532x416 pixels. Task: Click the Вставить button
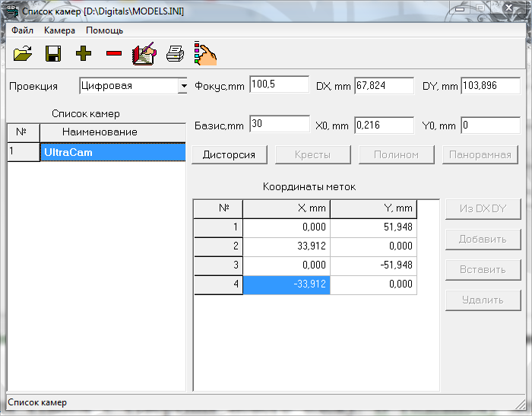(483, 270)
